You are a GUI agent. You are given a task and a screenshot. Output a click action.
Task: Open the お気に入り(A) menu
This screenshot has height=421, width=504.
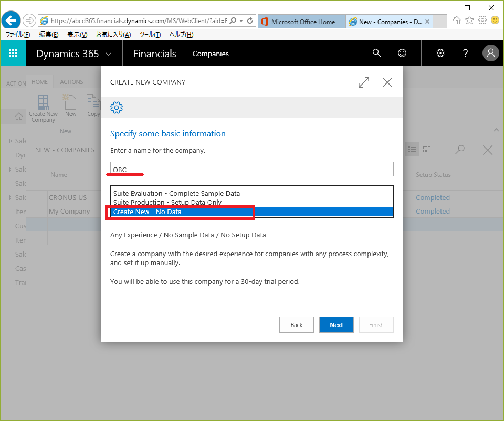click(113, 35)
